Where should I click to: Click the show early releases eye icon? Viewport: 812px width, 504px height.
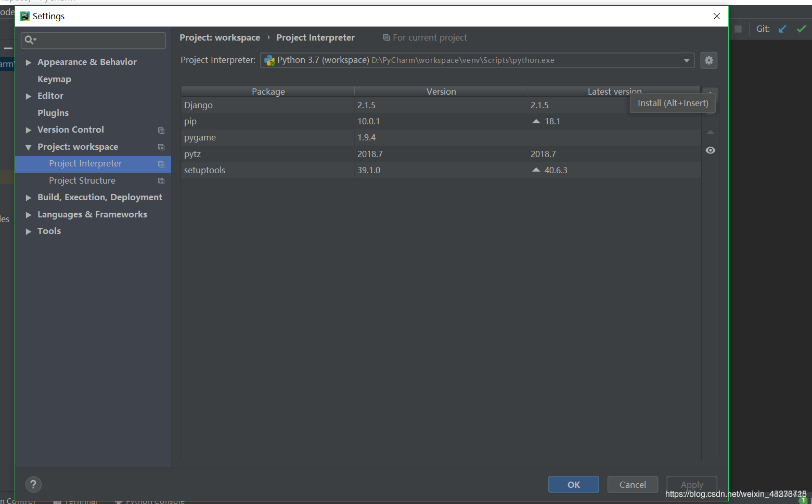(711, 150)
